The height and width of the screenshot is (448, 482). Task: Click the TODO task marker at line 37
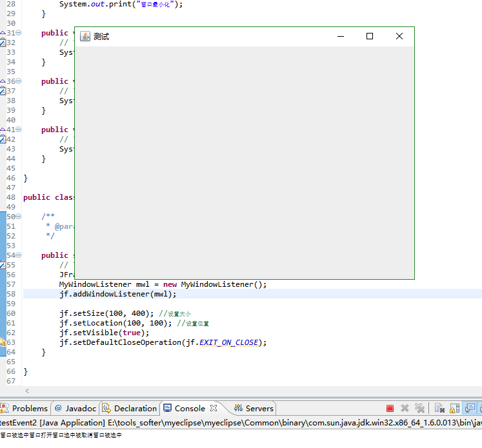point(3,91)
